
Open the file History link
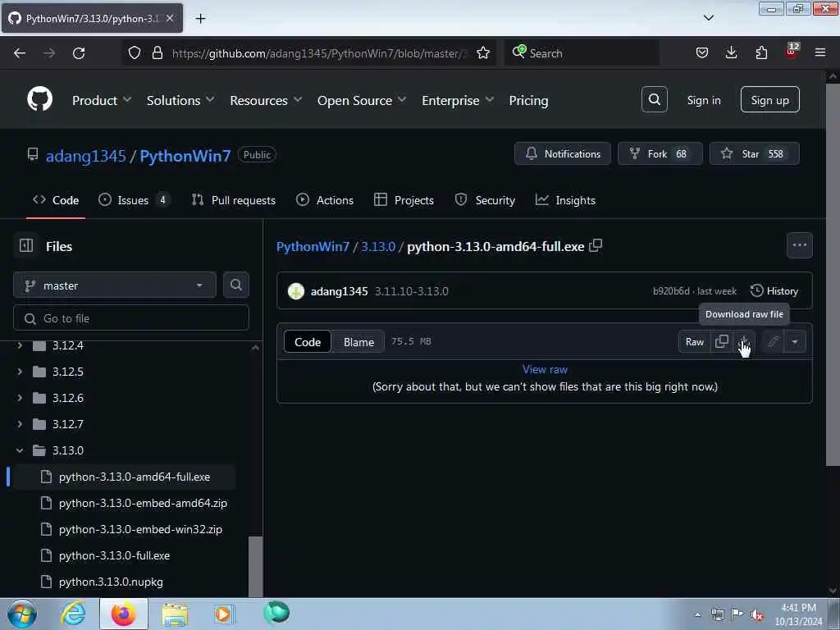[x=774, y=291]
